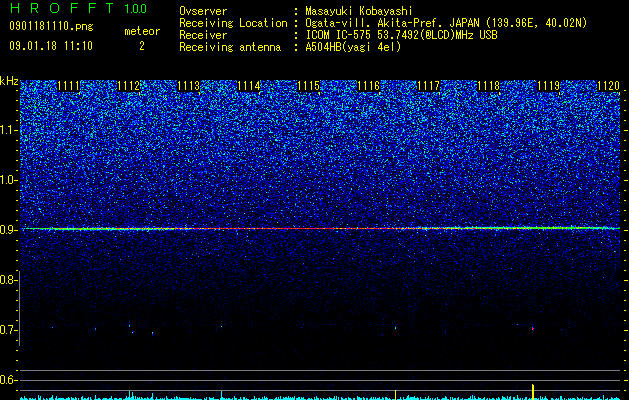Viewport: 629px width, 400px height.
Task: Click the red meteor echo near 0.7 kHz
Action: click(533, 329)
